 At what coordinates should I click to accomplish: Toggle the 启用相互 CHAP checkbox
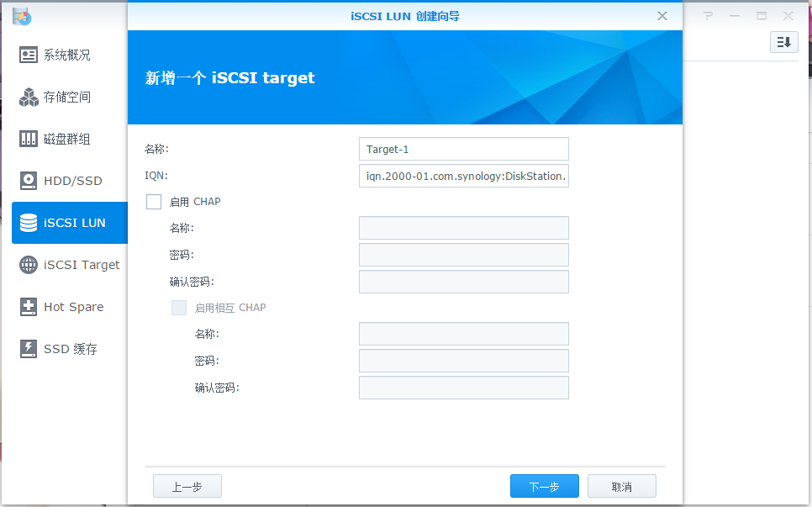tap(179, 308)
